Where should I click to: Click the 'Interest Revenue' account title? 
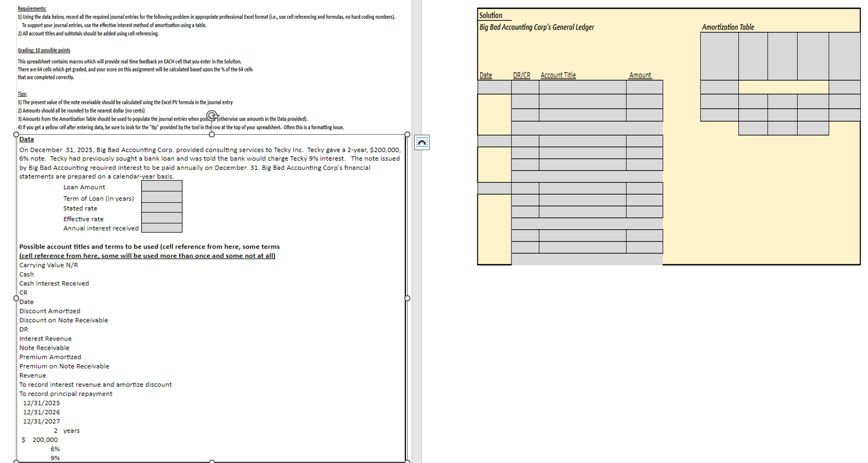(x=45, y=339)
